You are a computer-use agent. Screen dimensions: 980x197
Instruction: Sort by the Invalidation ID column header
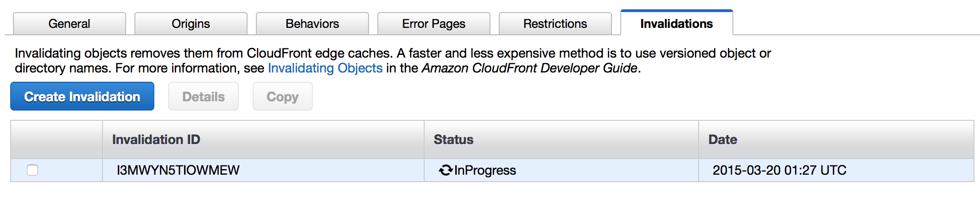coord(156,139)
